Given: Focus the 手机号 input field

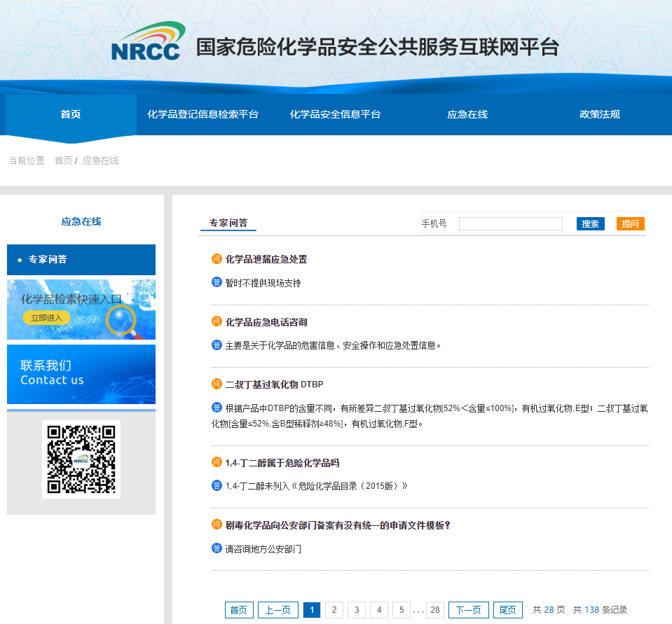Looking at the screenshot, I should point(510,224).
